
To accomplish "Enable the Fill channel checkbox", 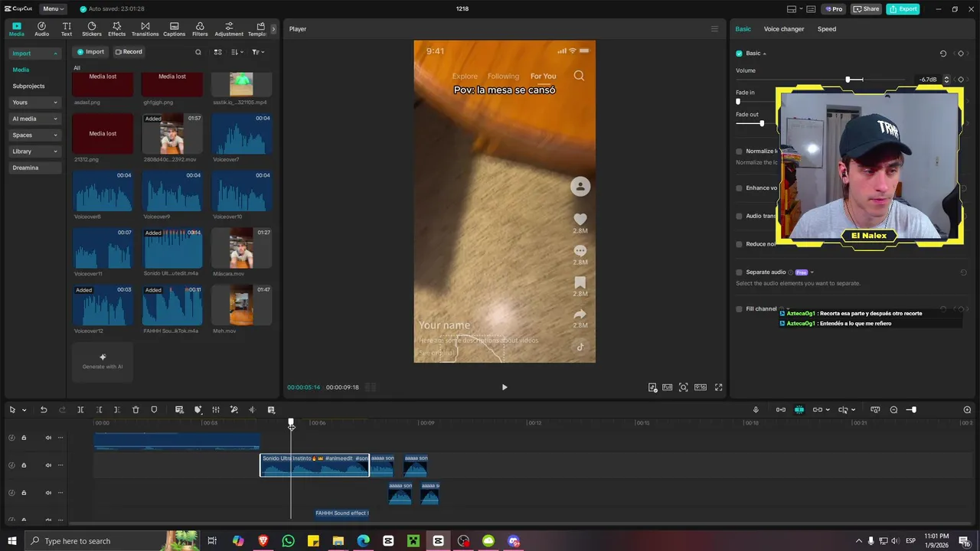I will coord(739,309).
